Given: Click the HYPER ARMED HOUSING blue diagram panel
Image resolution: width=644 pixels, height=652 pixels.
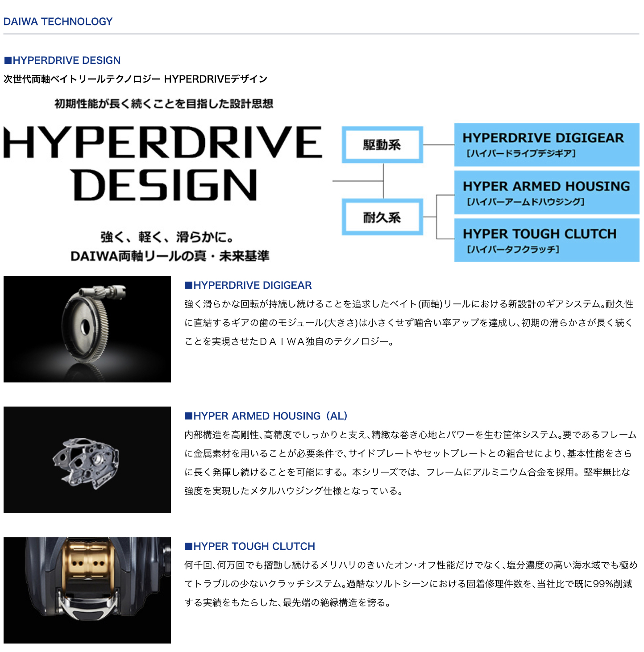Looking at the screenshot, I should tap(547, 193).
